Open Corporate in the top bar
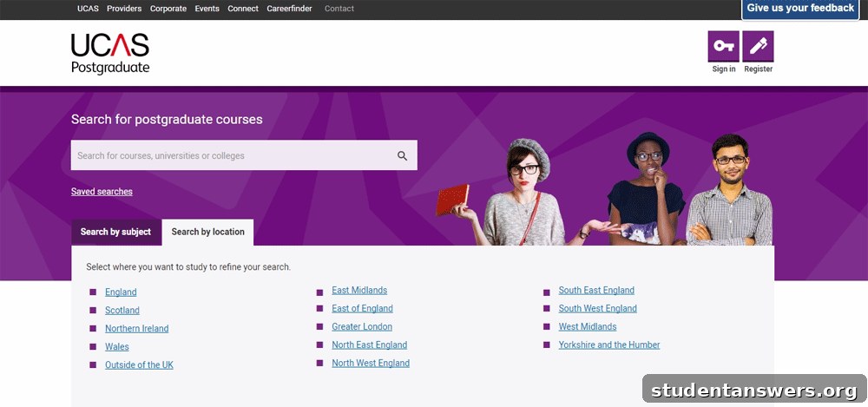Screen dimensions: 868x407 point(168,9)
